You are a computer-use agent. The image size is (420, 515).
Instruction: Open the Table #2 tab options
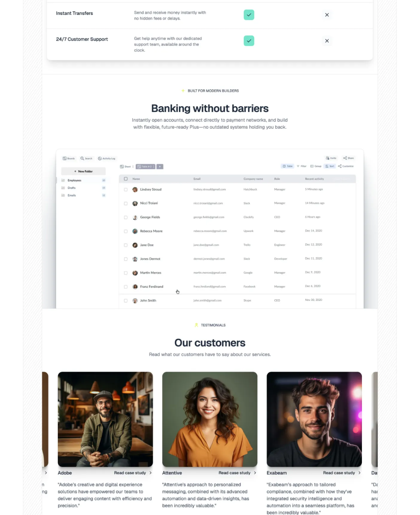(x=154, y=167)
